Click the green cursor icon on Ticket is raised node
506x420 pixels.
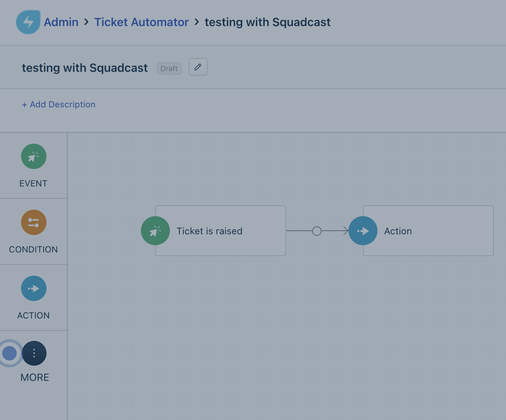pyautogui.click(x=155, y=231)
